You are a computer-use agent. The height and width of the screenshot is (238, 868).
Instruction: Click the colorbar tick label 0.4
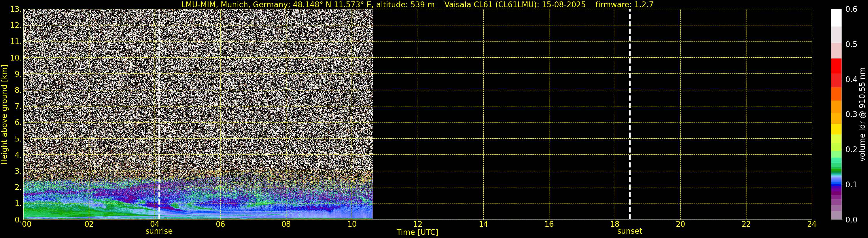(852, 79)
